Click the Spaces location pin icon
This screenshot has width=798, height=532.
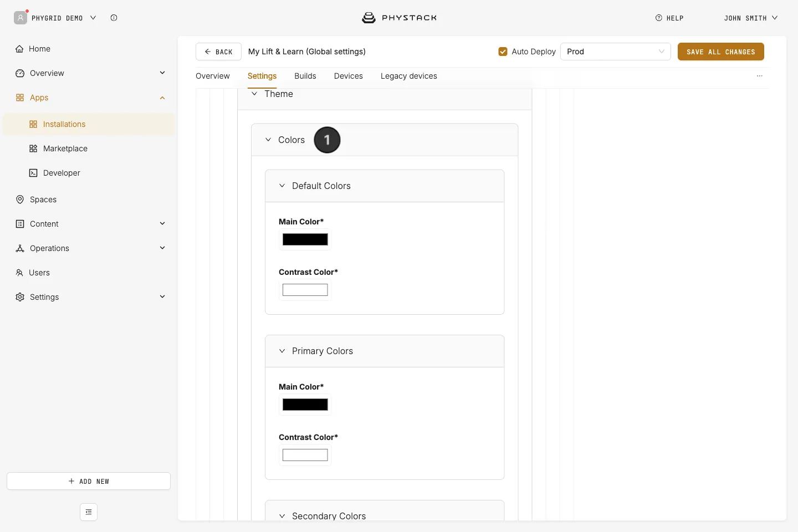(20, 199)
